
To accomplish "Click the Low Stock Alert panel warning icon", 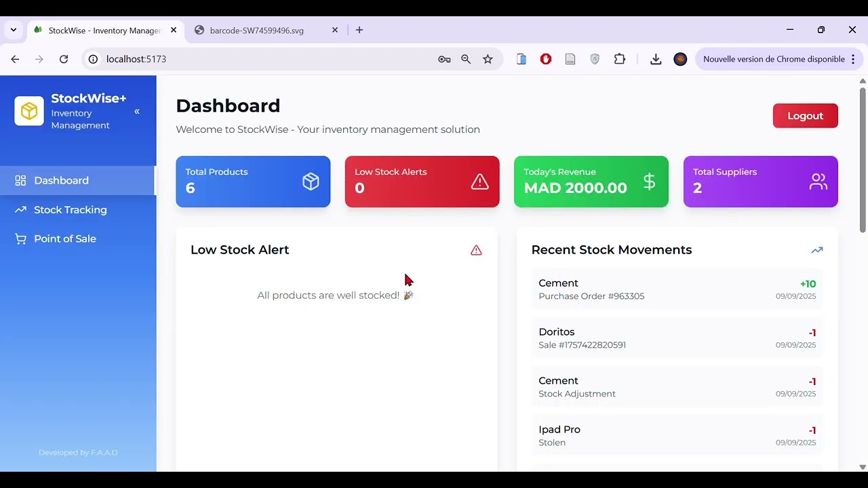I will 476,250.
